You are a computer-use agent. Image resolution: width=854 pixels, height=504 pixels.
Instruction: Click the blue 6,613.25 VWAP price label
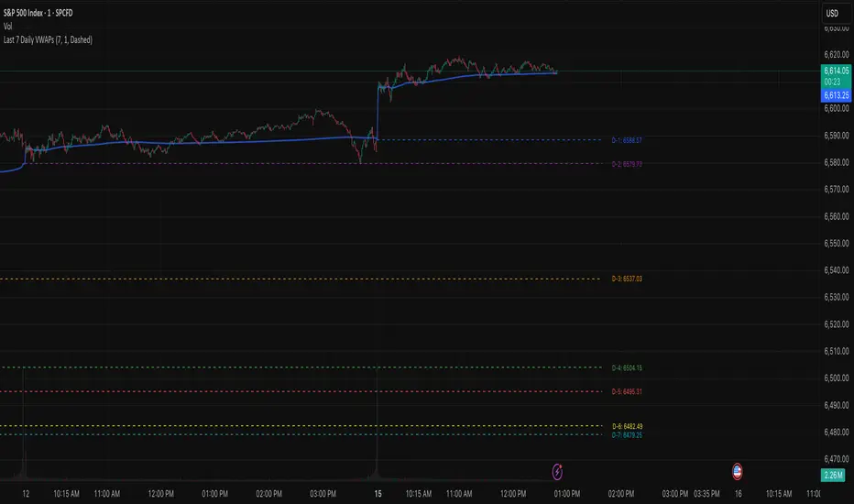click(836, 95)
